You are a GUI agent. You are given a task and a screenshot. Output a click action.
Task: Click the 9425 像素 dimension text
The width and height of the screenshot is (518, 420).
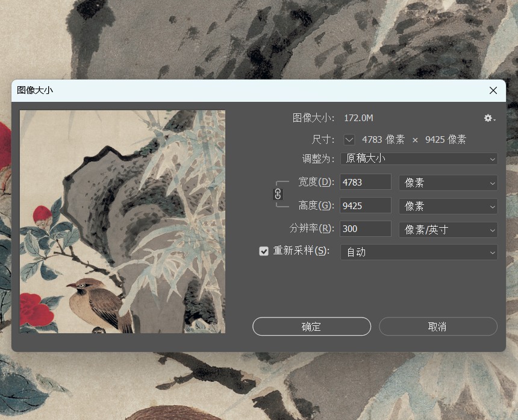446,140
